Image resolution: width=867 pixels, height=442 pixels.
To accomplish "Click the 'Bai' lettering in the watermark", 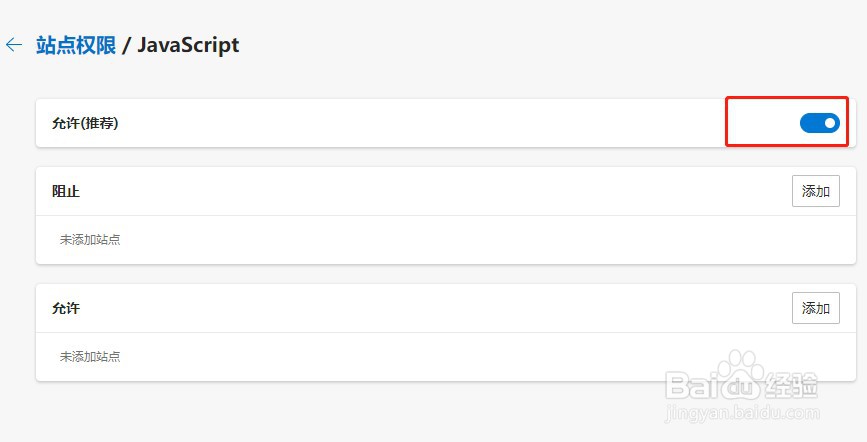I will [689, 384].
